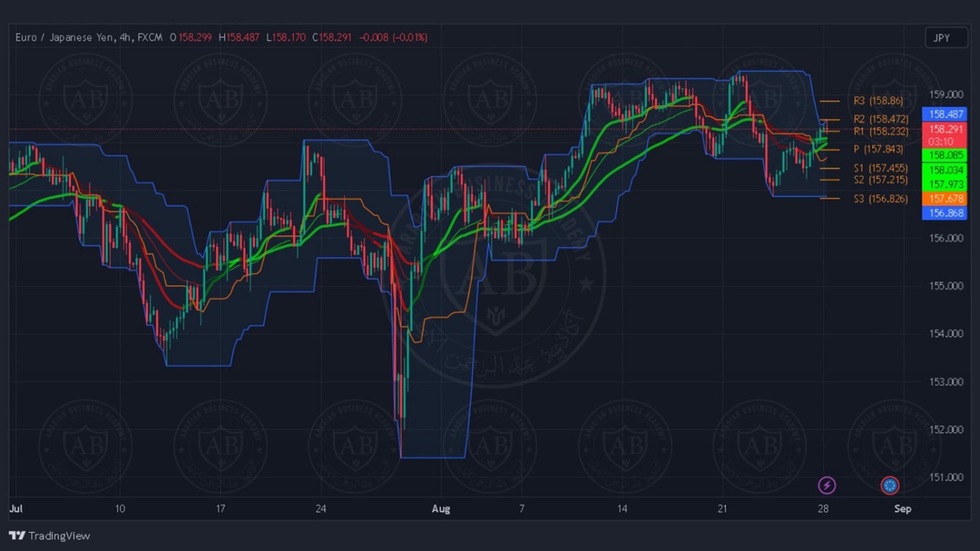The width and height of the screenshot is (980, 551).
Task: Click the P (157.843) pivot point label
Action: (878, 149)
